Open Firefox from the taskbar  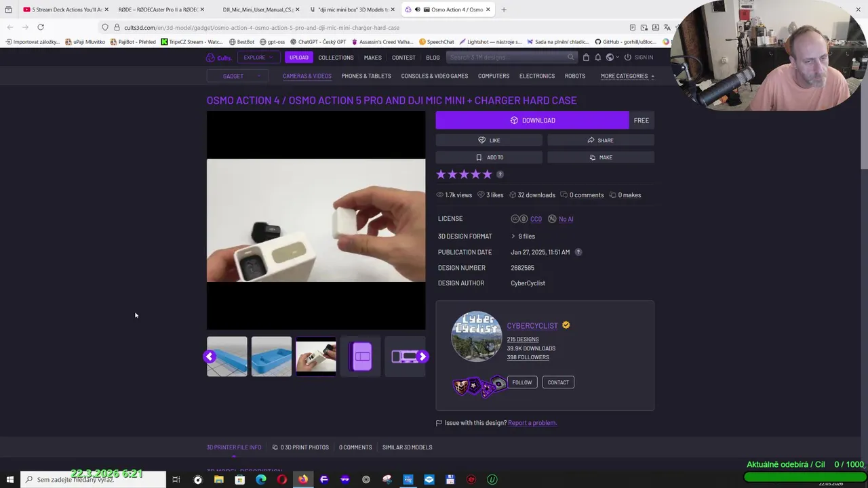pyautogui.click(x=303, y=480)
